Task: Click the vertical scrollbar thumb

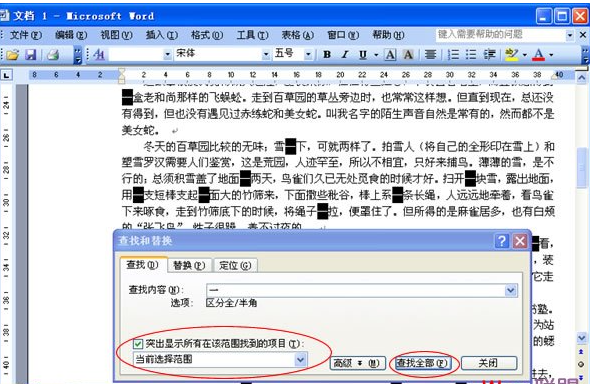Action: point(581,168)
